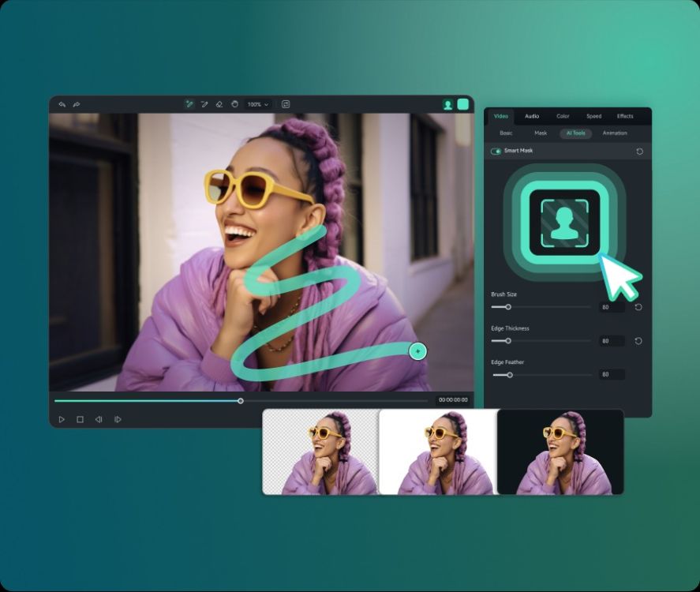Image resolution: width=700 pixels, height=592 pixels.
Task: Reset the Brush Size value
Action: pos(637,307)
